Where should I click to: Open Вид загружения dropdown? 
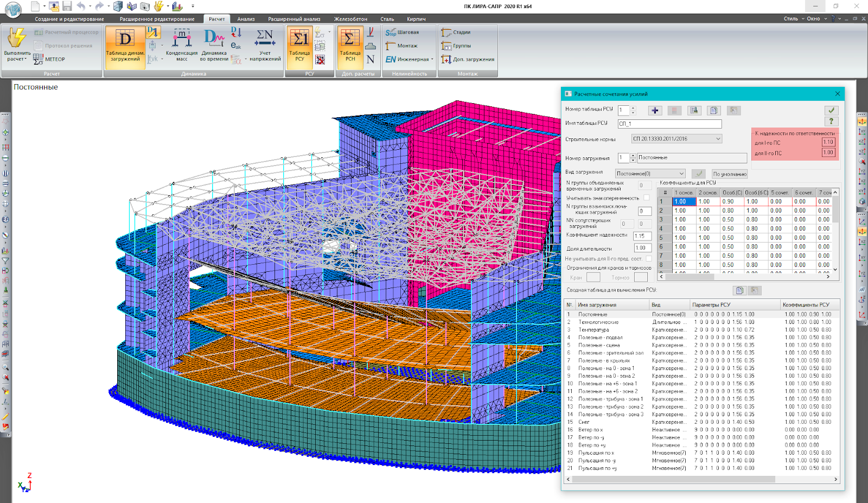point(650,174)
